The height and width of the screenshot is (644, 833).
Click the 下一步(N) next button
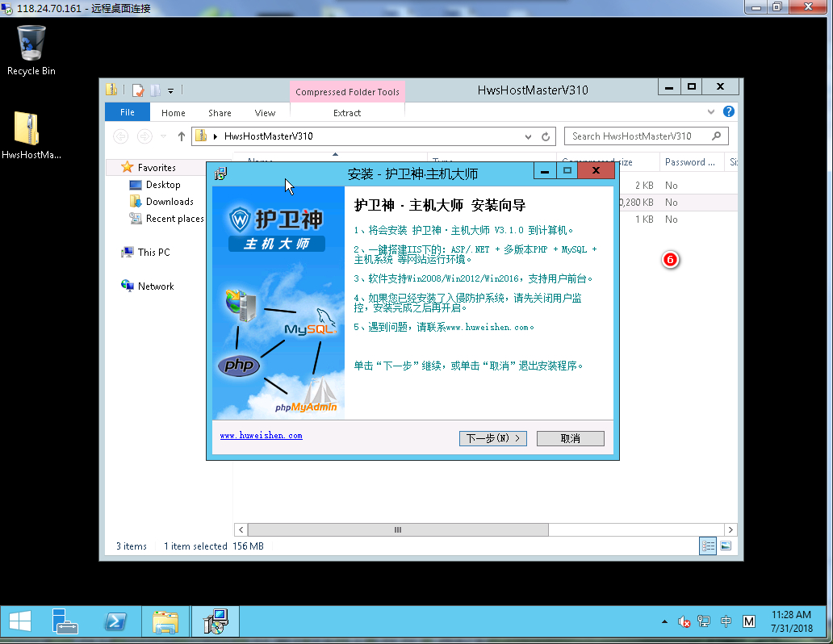pyautogui.click(x=492, y=438)
